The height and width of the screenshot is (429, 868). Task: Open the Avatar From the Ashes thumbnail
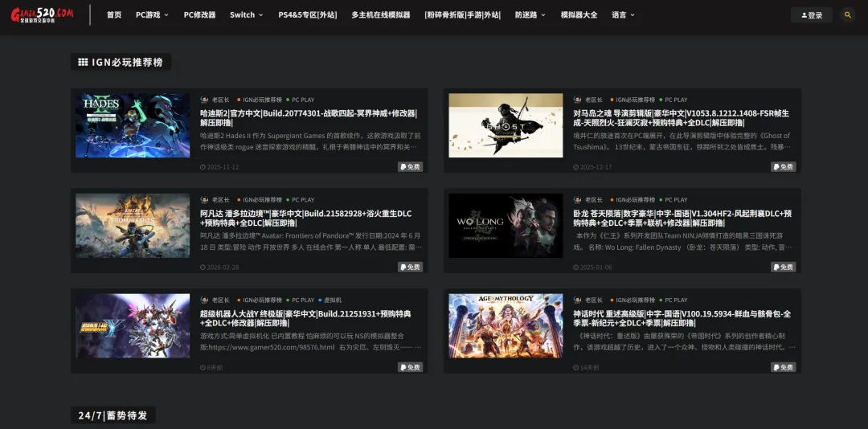point(133,225)
